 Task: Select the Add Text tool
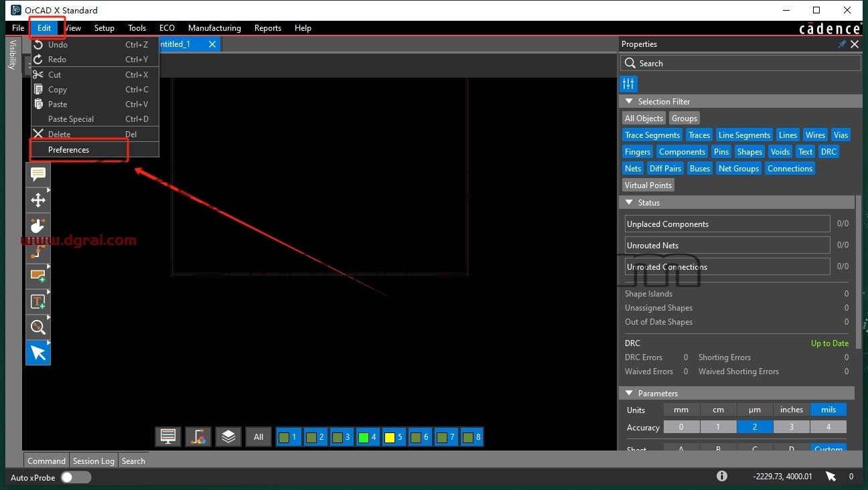pyautogui.click(x=38, y=302)
